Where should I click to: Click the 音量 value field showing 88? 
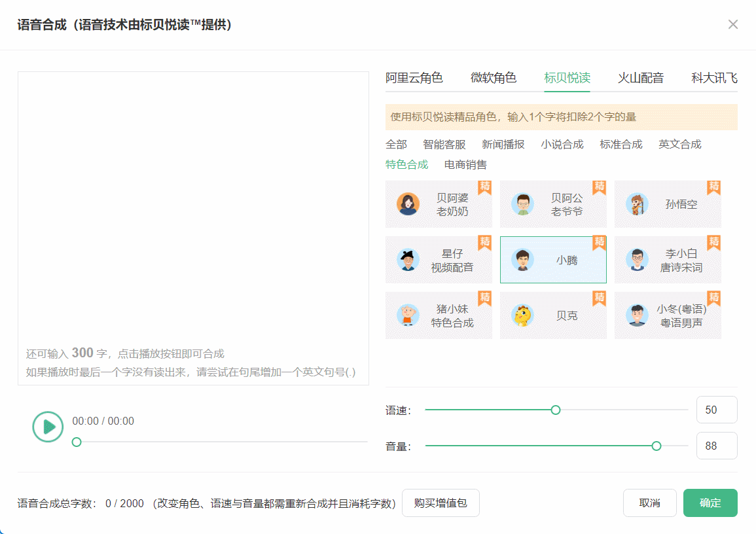click(717, 446)
